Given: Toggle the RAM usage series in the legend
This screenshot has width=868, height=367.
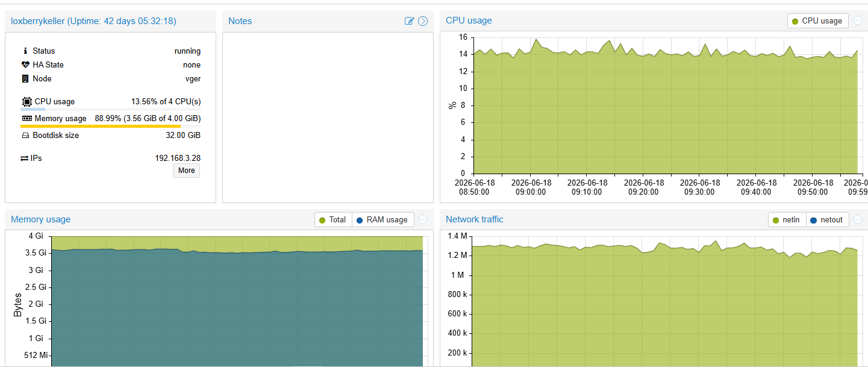Looking at the screenshot, I should 382,220.
